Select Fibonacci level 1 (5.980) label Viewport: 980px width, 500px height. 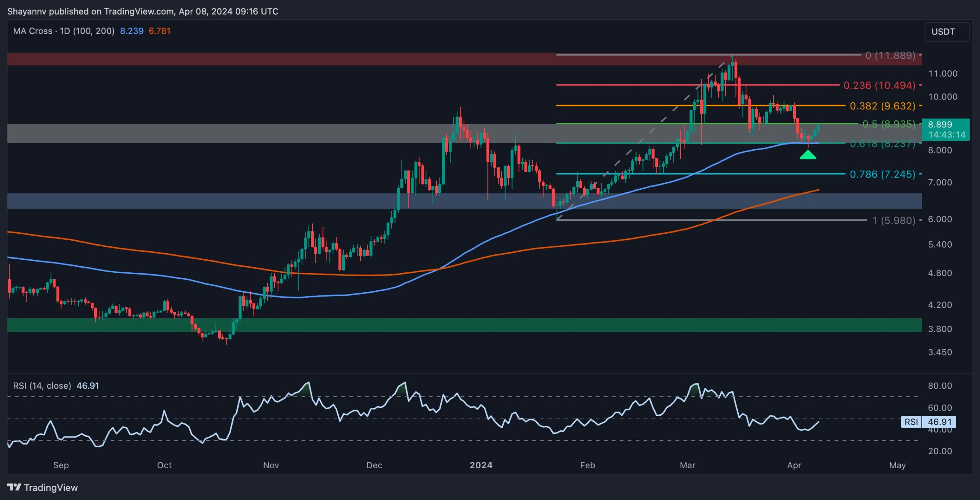[893, 220]
